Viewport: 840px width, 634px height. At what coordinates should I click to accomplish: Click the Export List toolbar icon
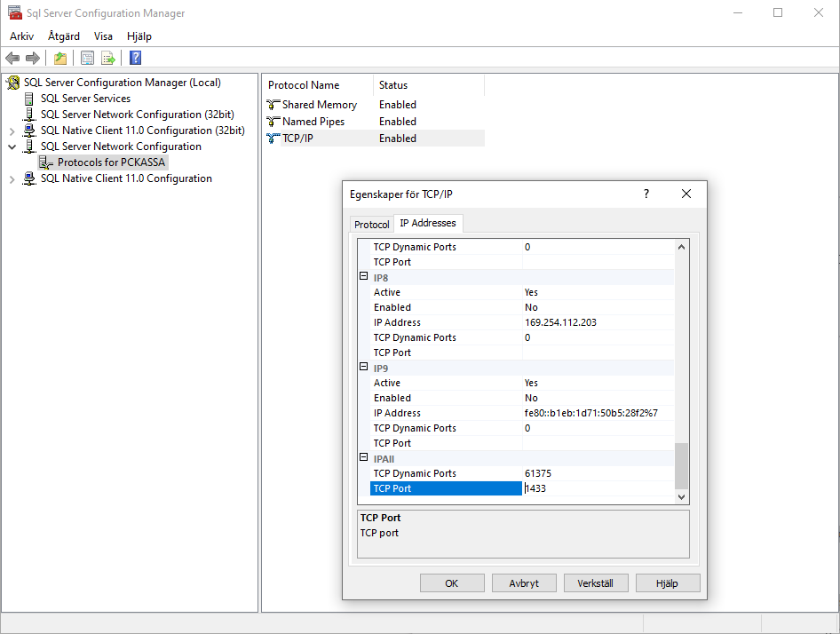(x=108, y=59)
